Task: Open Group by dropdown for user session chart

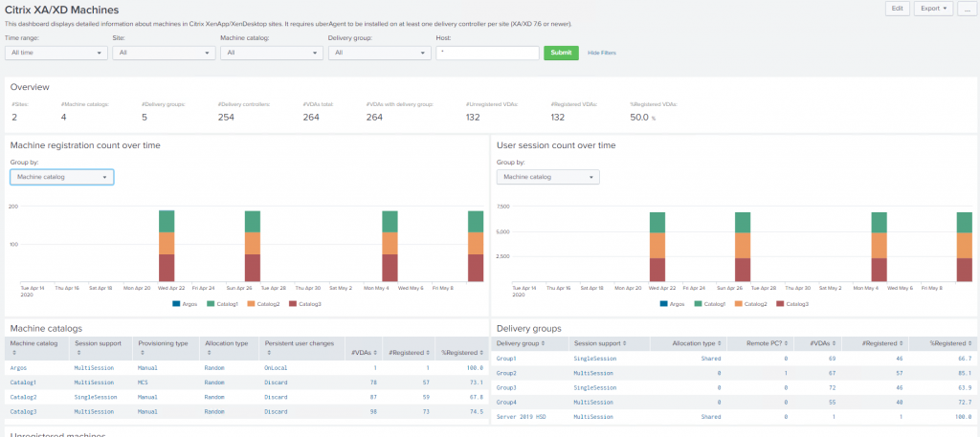Action: pos(548,177)
